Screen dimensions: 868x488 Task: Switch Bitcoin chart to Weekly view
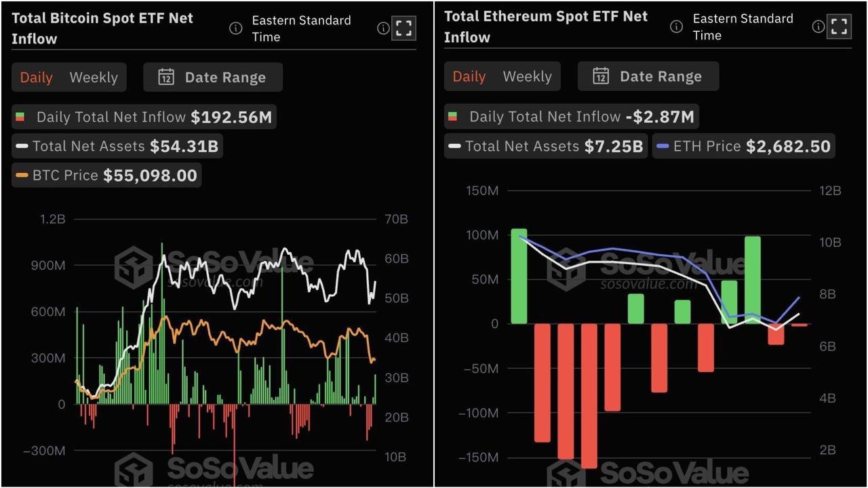coord(94,77)
